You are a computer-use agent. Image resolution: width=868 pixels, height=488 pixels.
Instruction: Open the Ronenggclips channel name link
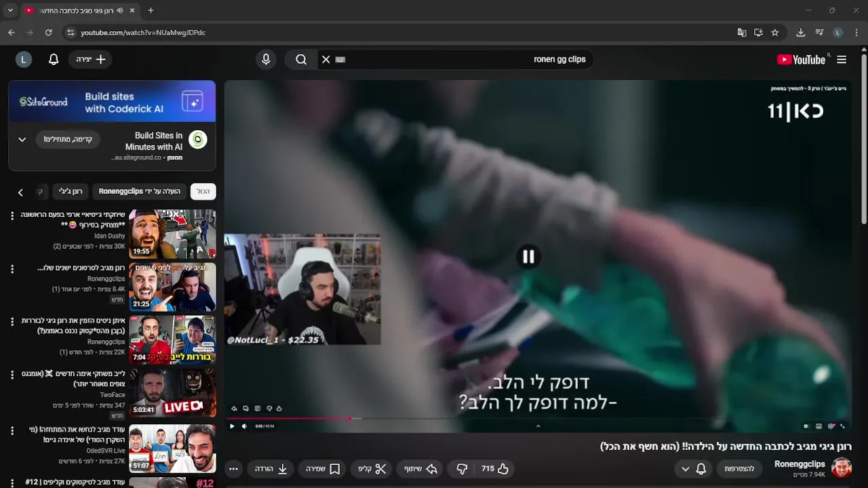point(800,464)
